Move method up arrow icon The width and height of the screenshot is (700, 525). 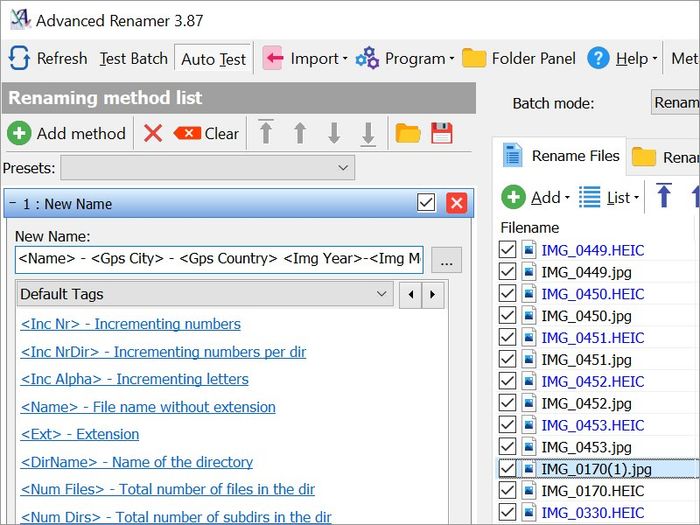pos(300,133)
